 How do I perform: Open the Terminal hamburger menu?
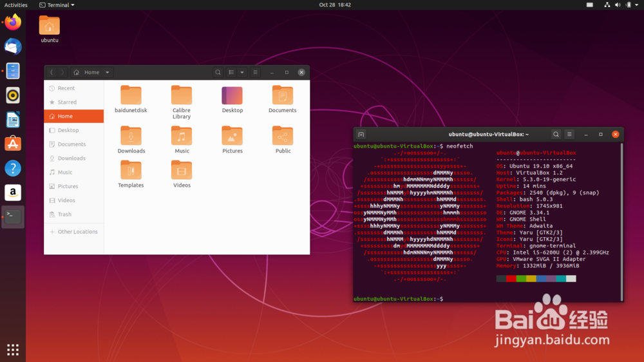pos(569,135)
